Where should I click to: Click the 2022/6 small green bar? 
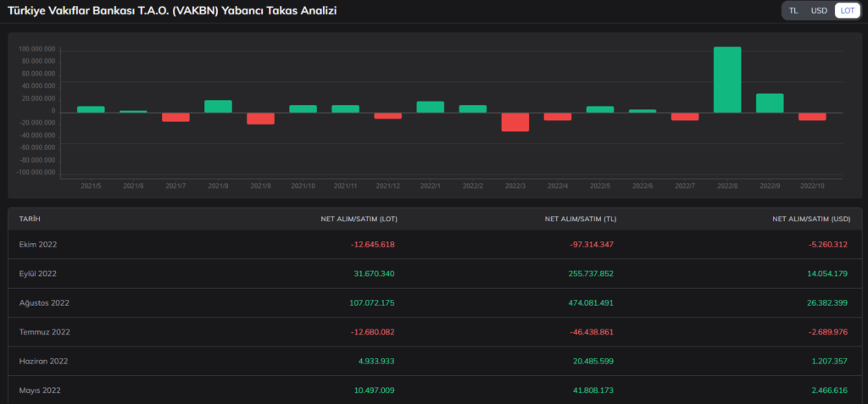[x=643, y=111]
